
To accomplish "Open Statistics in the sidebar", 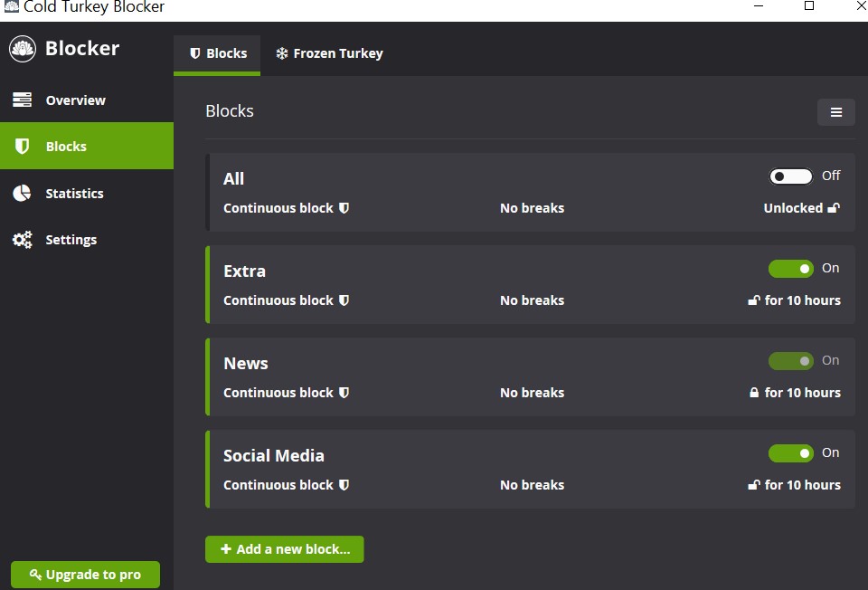I will point(74,194).
